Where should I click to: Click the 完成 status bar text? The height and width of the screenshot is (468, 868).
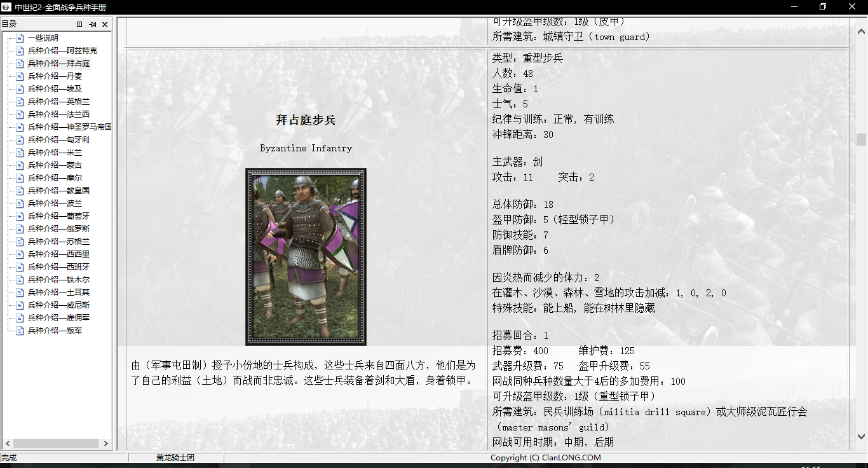click(x=9, y=458)
